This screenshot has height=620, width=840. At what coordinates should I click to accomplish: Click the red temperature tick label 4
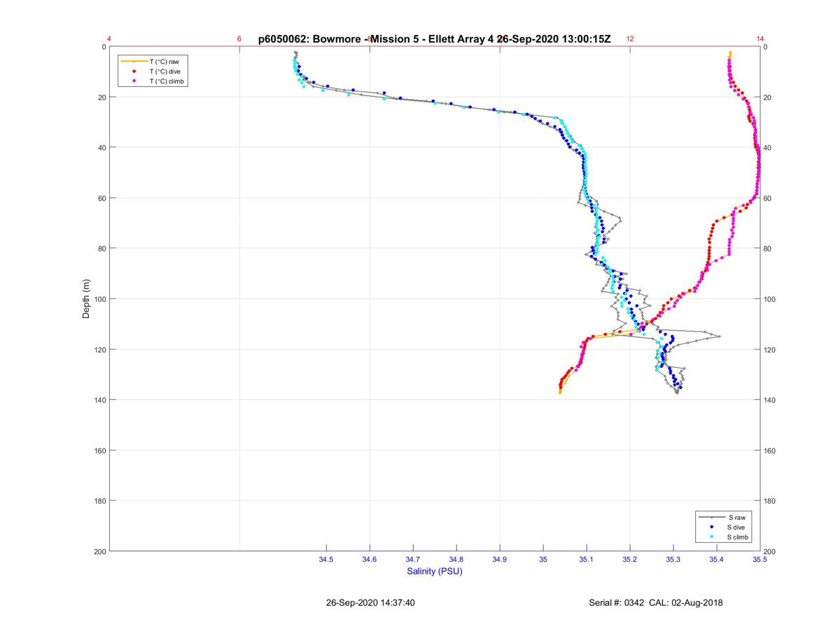coord(109,39)
